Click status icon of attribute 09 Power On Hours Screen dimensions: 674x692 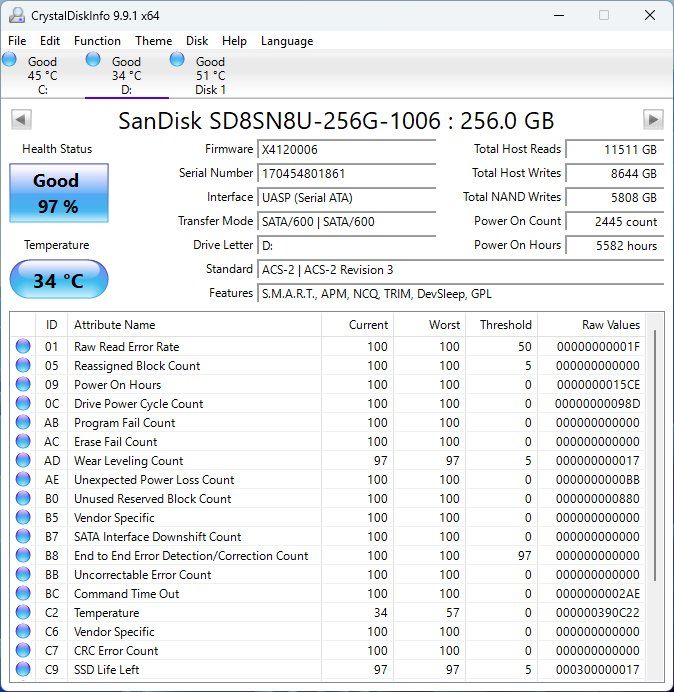tap(23, 384)
